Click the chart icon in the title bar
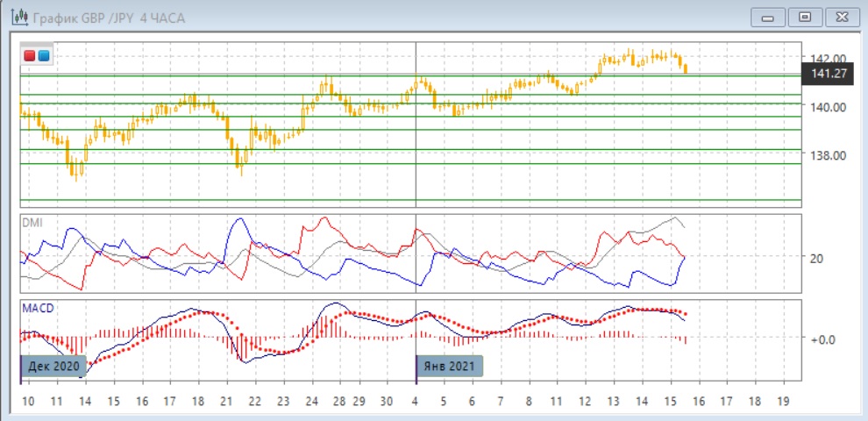Image resolution: width=868 pixels, height=421 pixels. click(x=20, y=18)
